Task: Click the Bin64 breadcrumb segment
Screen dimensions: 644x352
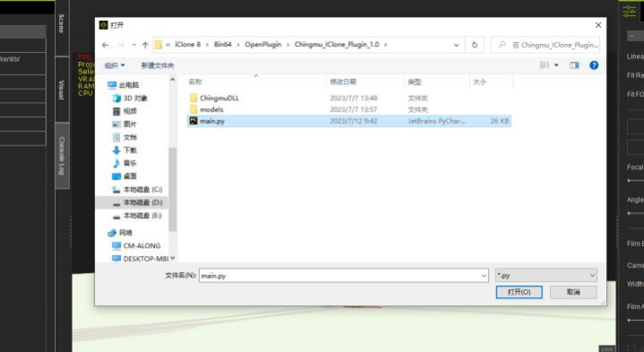Action: tap(222, 44)
